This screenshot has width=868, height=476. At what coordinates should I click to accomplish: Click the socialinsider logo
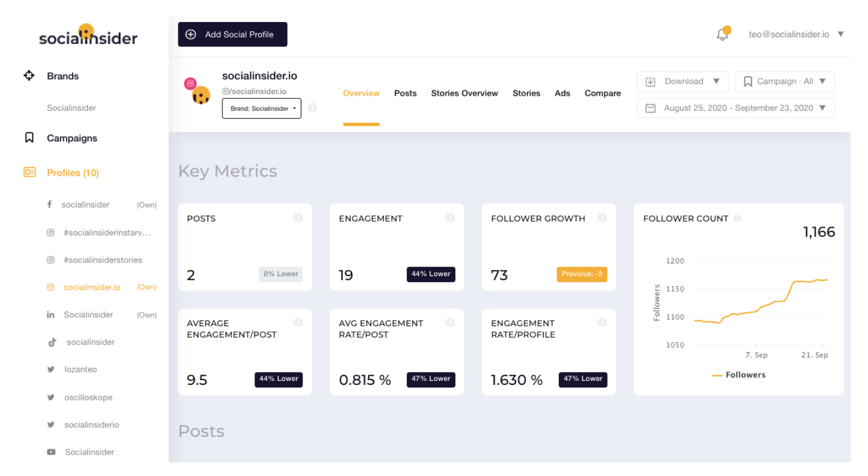click(x=88, y=36)
